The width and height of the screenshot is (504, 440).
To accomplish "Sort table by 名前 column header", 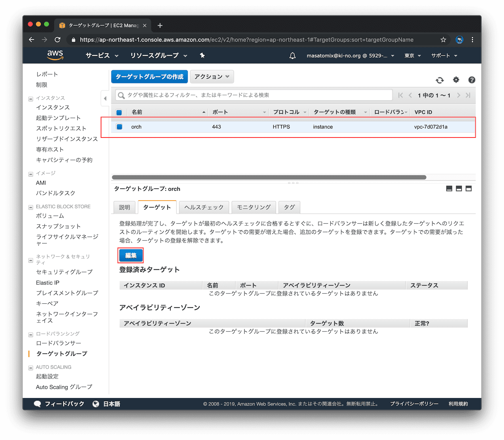I will click(168, 112).
